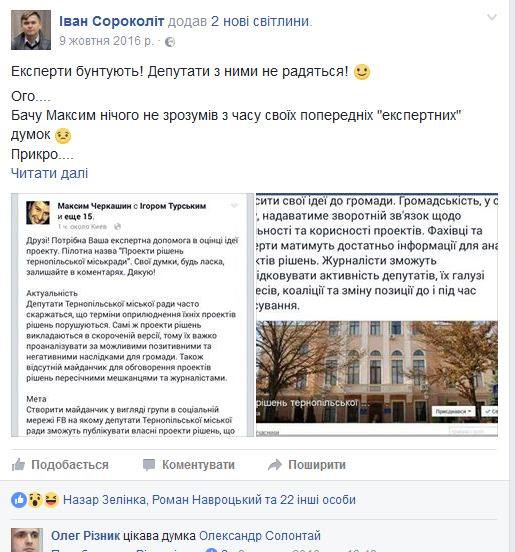Image resolution: width=515 pixels, height=552 pixels.
Task: Open left screenshot of Максим Черкашин post
Action: click(132, 315)
